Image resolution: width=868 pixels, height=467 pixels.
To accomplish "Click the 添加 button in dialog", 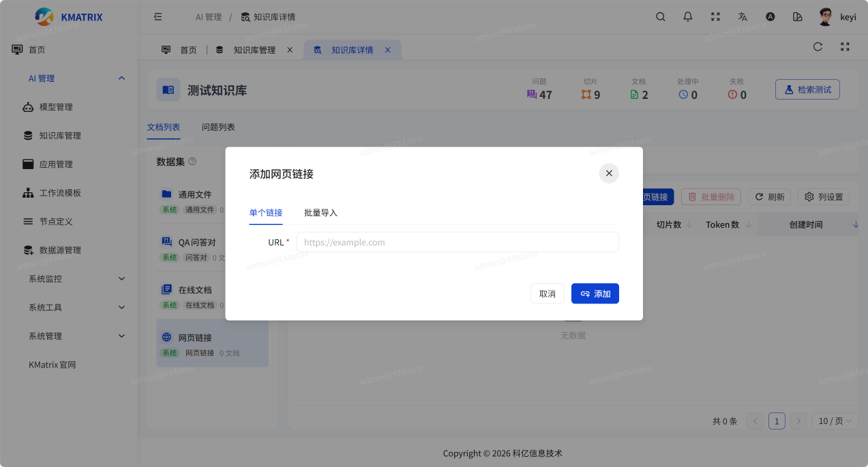I will click(x=595, y=294).
